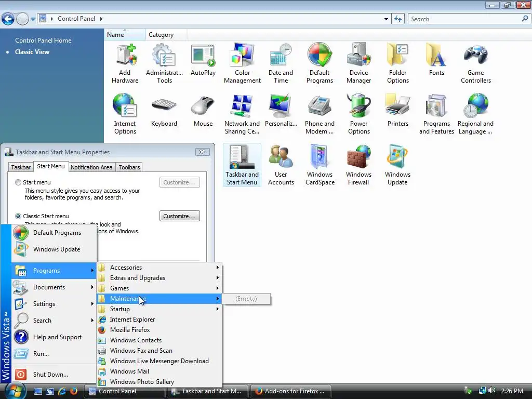Open Windows CardSpace icon

pyautogui.click(x=320, y=166)
